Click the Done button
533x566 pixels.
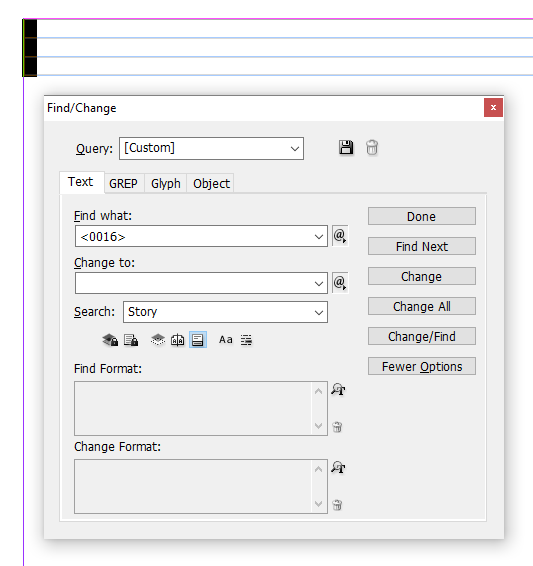[422, 216]
